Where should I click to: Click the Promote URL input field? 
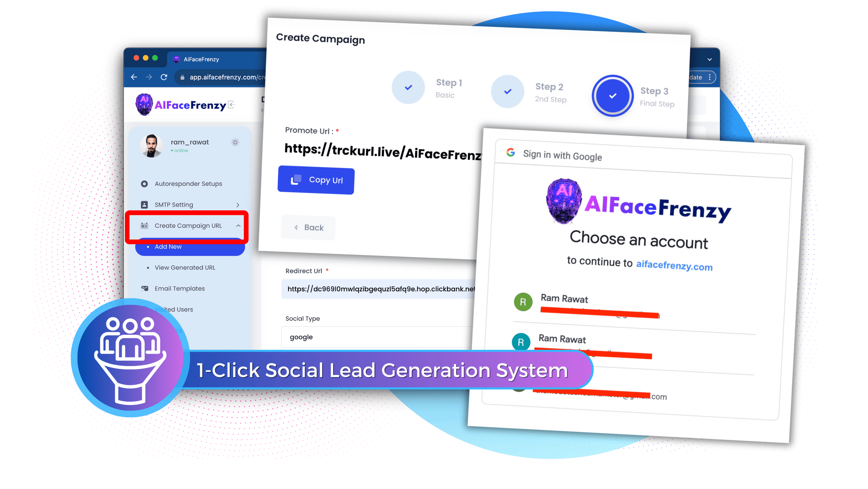382,152
